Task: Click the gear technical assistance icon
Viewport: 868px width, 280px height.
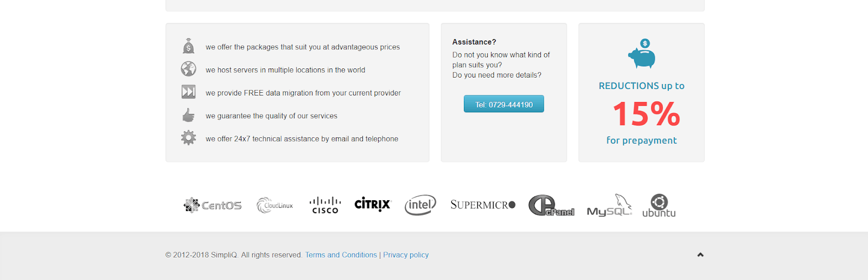Action: click(x=188, y=138)
